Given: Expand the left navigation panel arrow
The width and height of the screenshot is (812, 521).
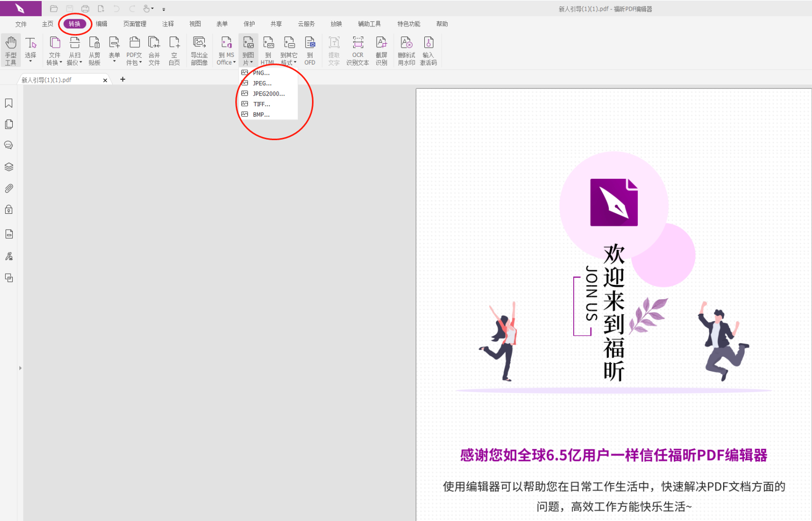Looking at the screenshot, I should pos(20,368).
